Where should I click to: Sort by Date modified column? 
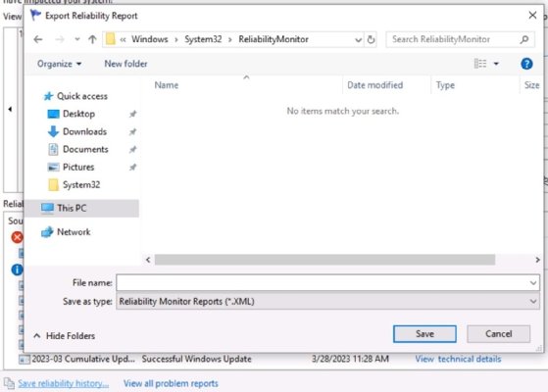tap(375, 85)
